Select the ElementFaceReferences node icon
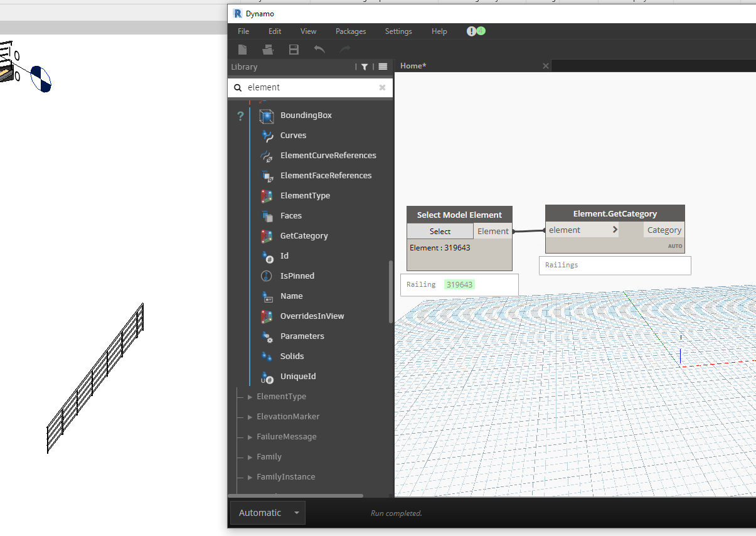This screenshot has height=536, width=756. pyautogui.click(x=267, y=176)
